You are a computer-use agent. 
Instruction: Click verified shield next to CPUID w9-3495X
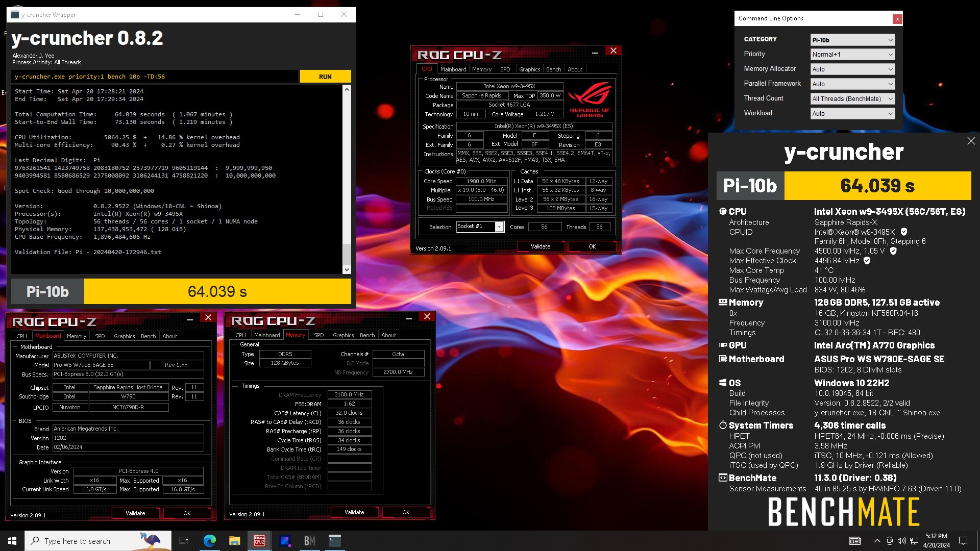tap(904, 232)
